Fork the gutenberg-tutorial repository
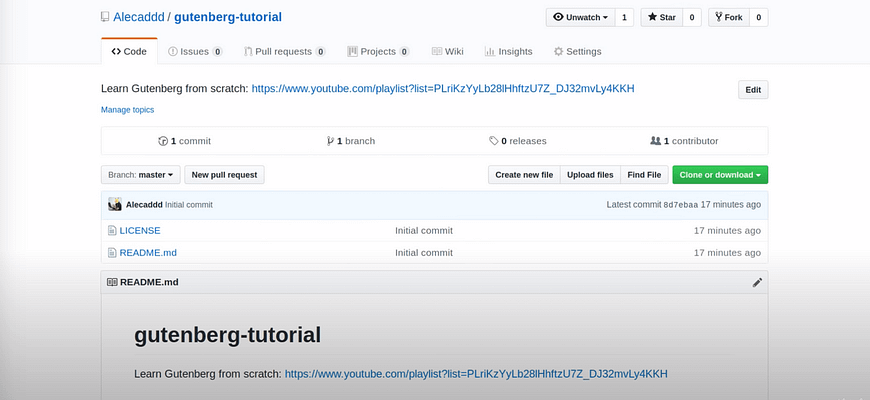 729,17
